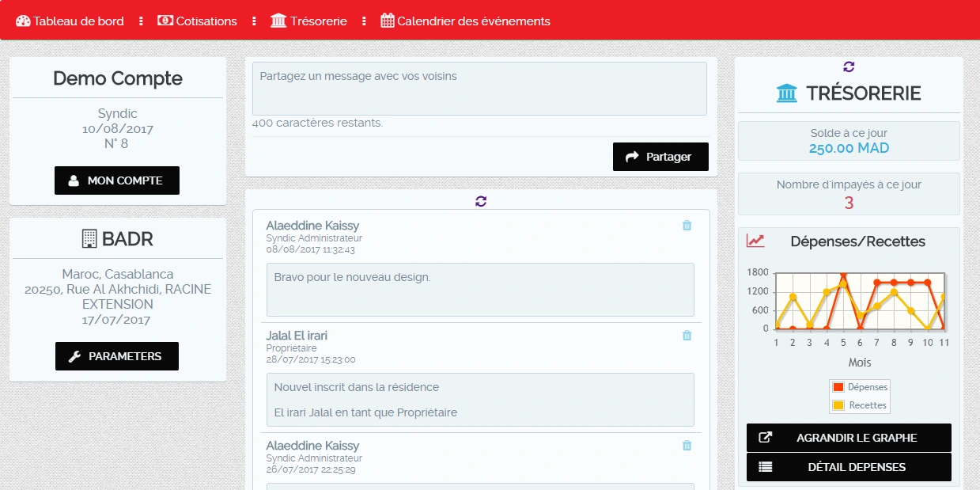Open PARAMETERS for the BADR residence

click(117, 356)
